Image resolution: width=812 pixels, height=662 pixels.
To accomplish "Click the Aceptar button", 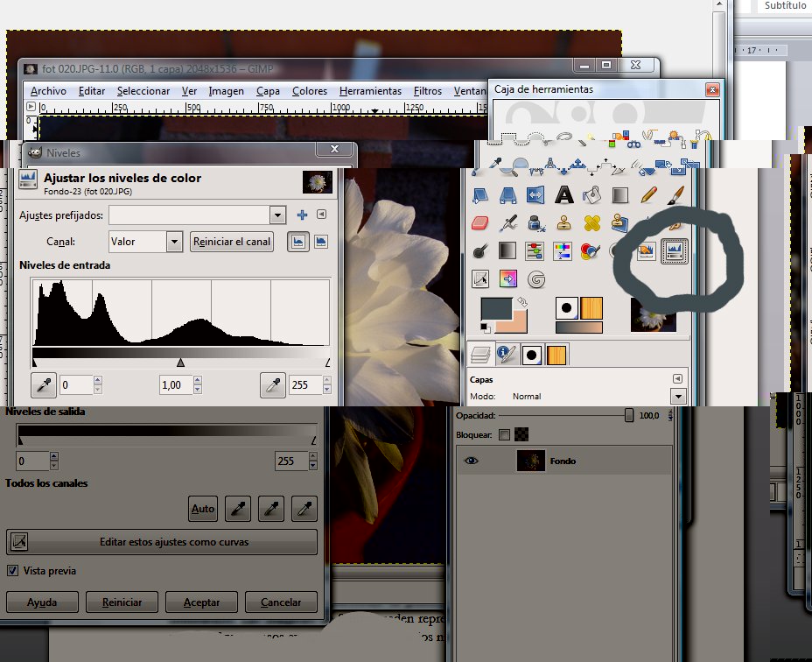I will tap(201, 602).
